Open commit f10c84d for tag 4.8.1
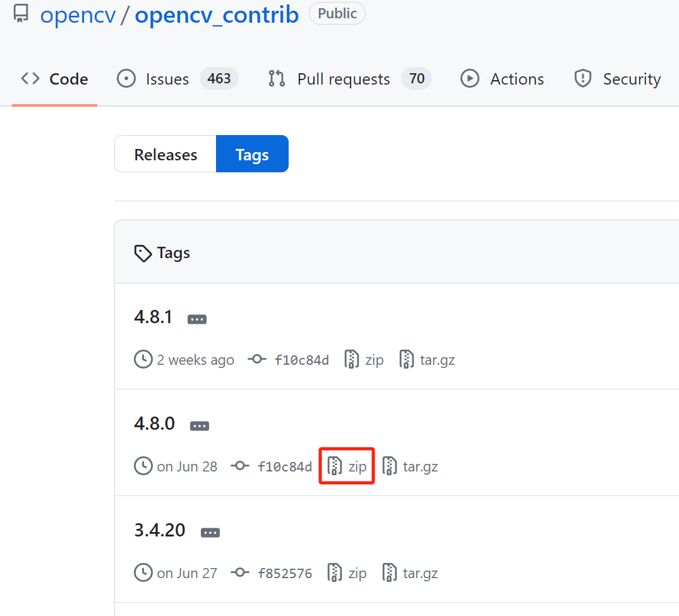 point(302,360)
